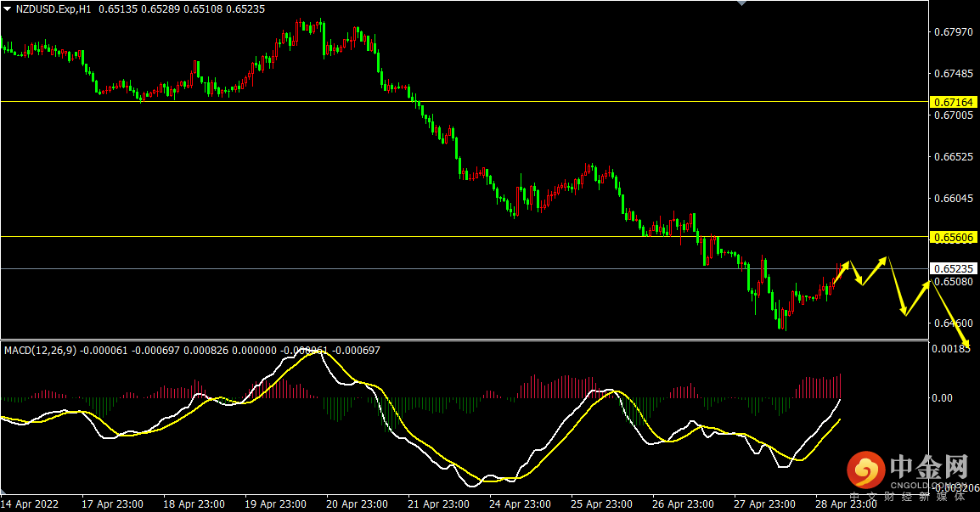Click the 0.64600 price scale label

(953, 324)
